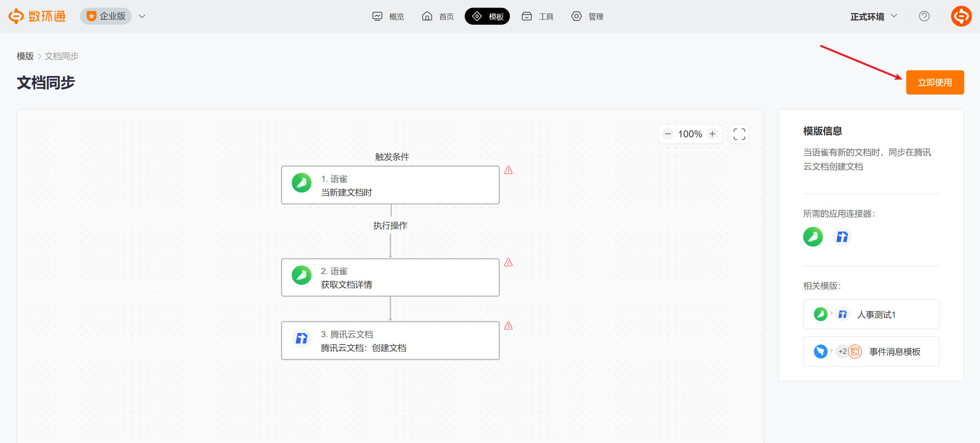This screenshot has height=443, width=980.
Task: Click the 腾讯云文档 icon in 人事测试1 card
Action: point(843,314)
